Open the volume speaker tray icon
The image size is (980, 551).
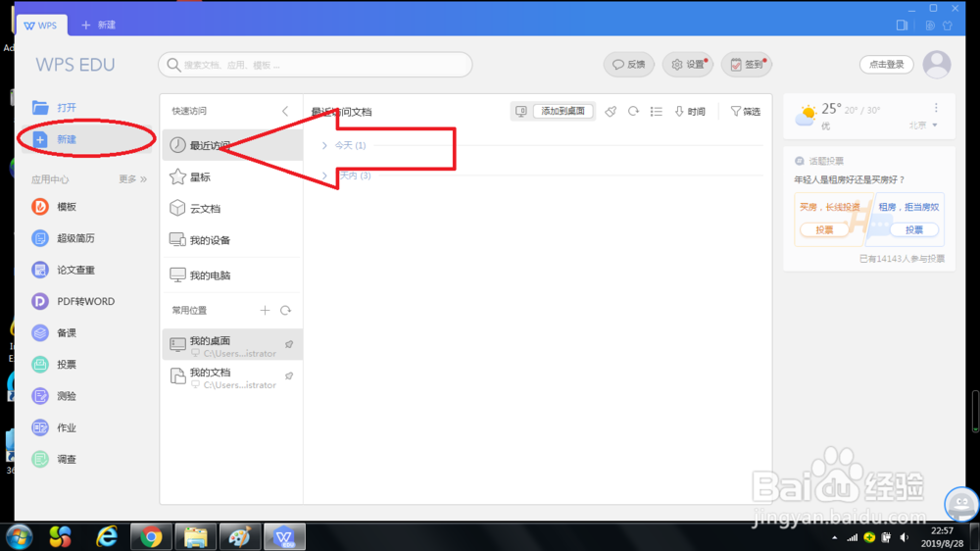click(904, 537)
